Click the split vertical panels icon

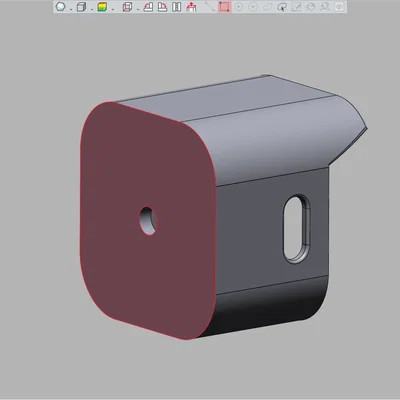pyautogui.click(x=177, y=7)
